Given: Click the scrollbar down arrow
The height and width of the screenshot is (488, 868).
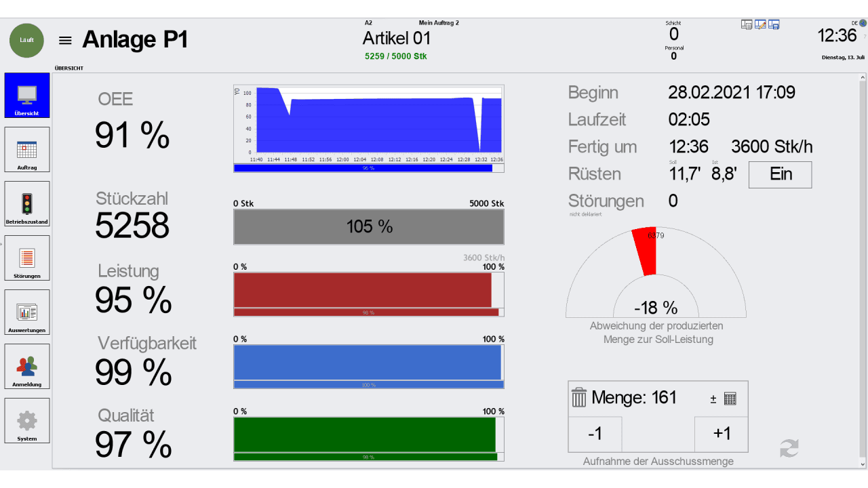Looking at the screenshot, I should click(x=863, y=464).
